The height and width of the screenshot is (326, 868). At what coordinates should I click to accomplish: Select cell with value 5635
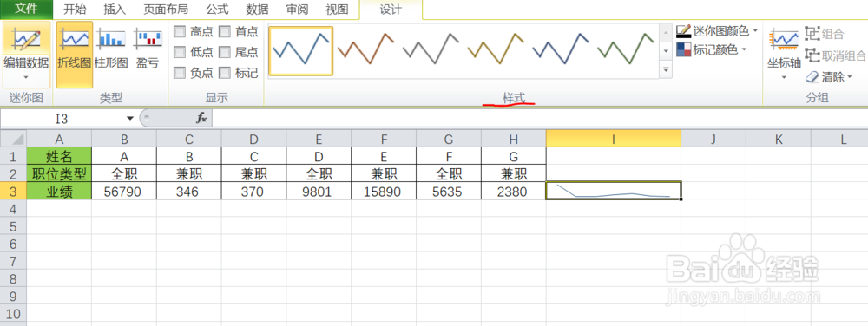[x=449, y=192]
